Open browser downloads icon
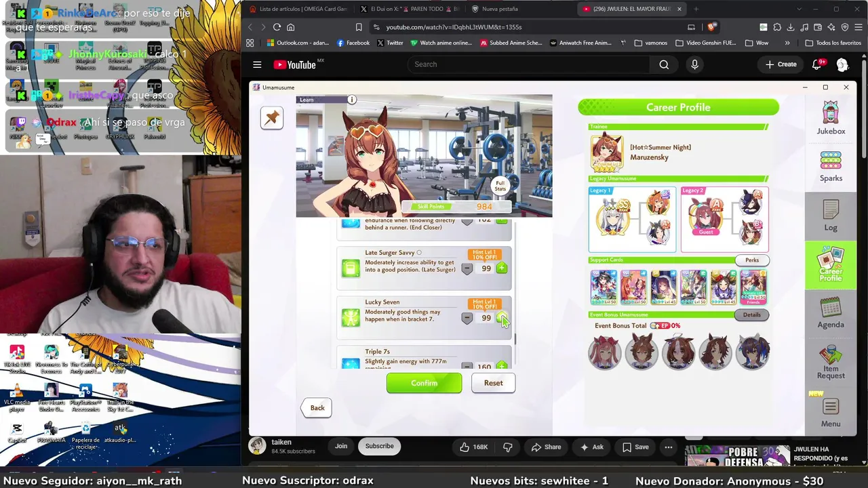The image size is (868, 488). 790,27
